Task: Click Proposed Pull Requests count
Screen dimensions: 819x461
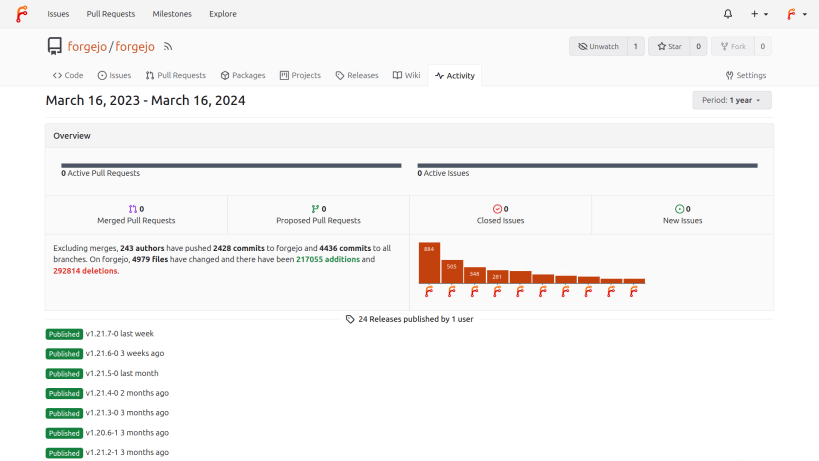Action: [324, 209]
